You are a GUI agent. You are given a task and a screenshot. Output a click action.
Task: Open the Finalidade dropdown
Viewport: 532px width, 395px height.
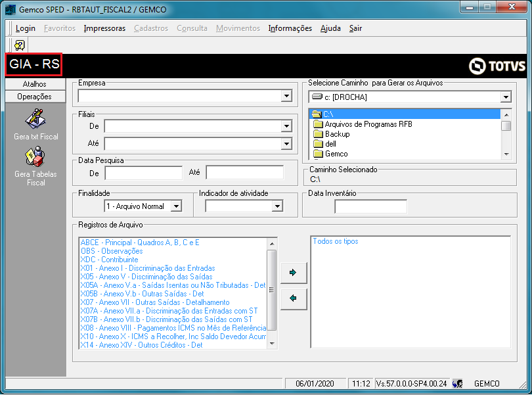coord(176,206)
